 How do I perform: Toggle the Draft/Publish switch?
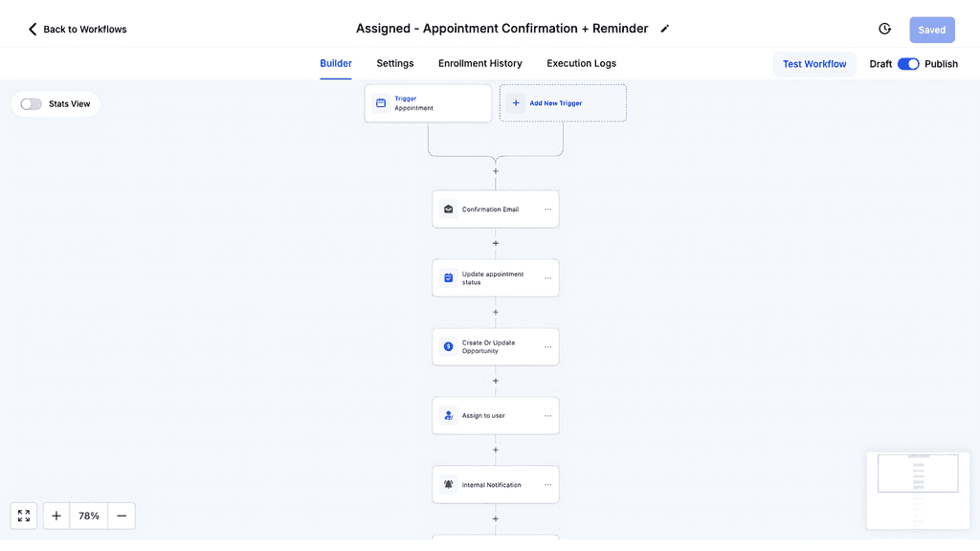point(908,64)
